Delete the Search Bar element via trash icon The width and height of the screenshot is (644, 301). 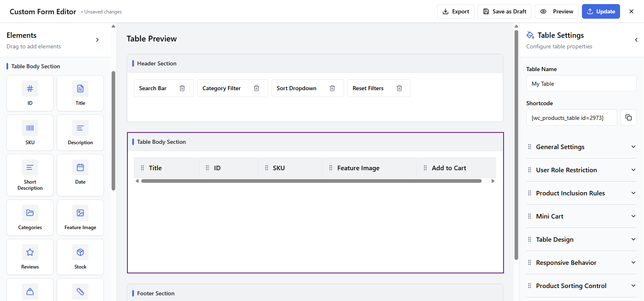(x=182, y=88)
